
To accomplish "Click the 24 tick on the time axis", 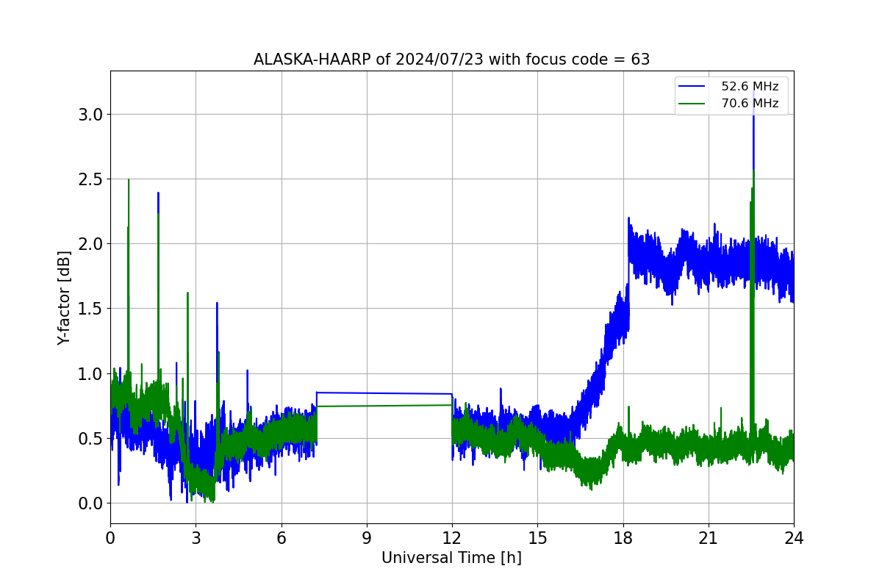I will [794, 538].
